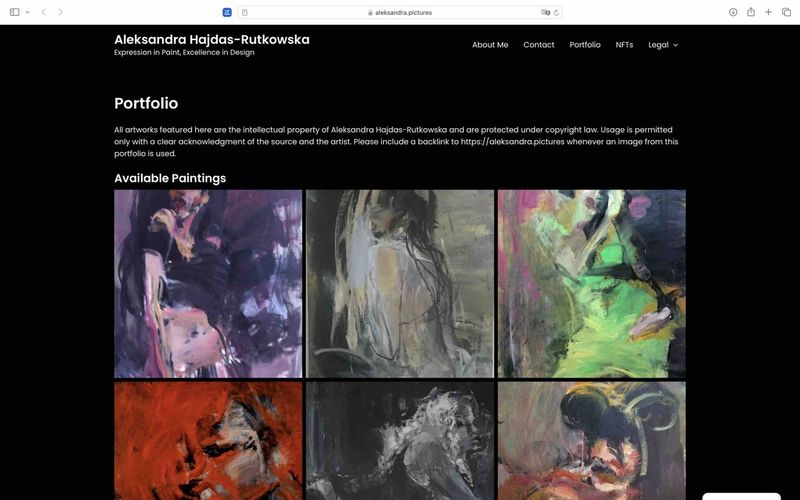Show the downloads list
The height and width of the screenshot is (500, 800).
[x=733, y=12]
